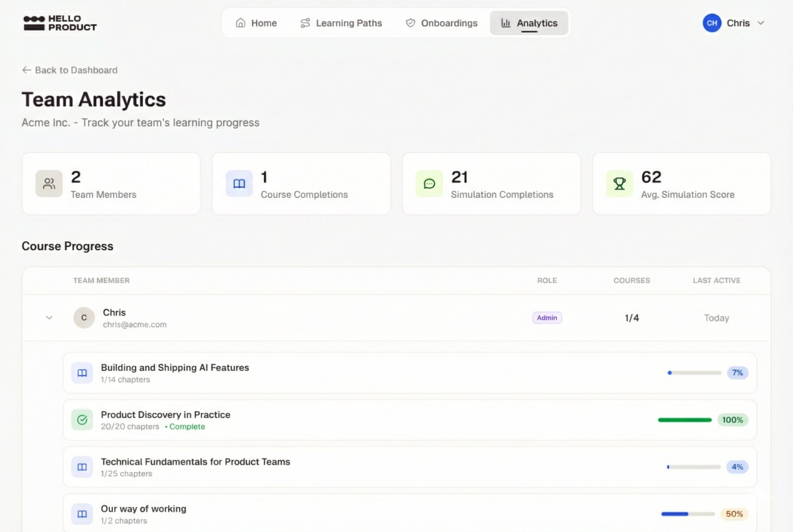Click book icon beside Building and Shipping AI Features

pos(82,373)
